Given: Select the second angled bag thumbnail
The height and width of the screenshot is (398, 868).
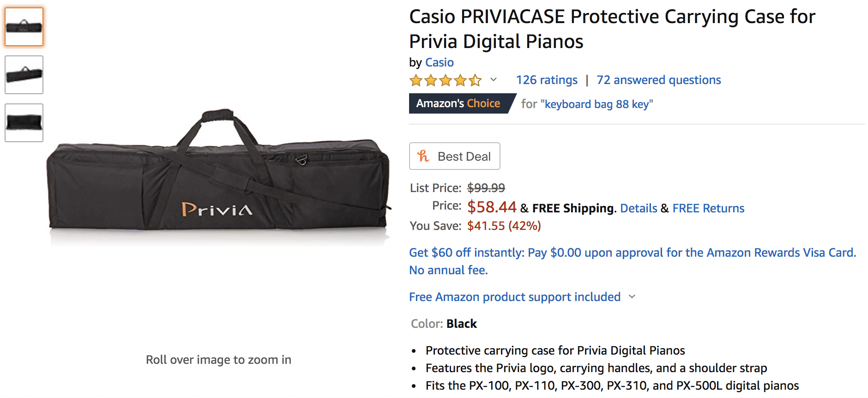Looking at the screenshot, I should click(24, 75).
